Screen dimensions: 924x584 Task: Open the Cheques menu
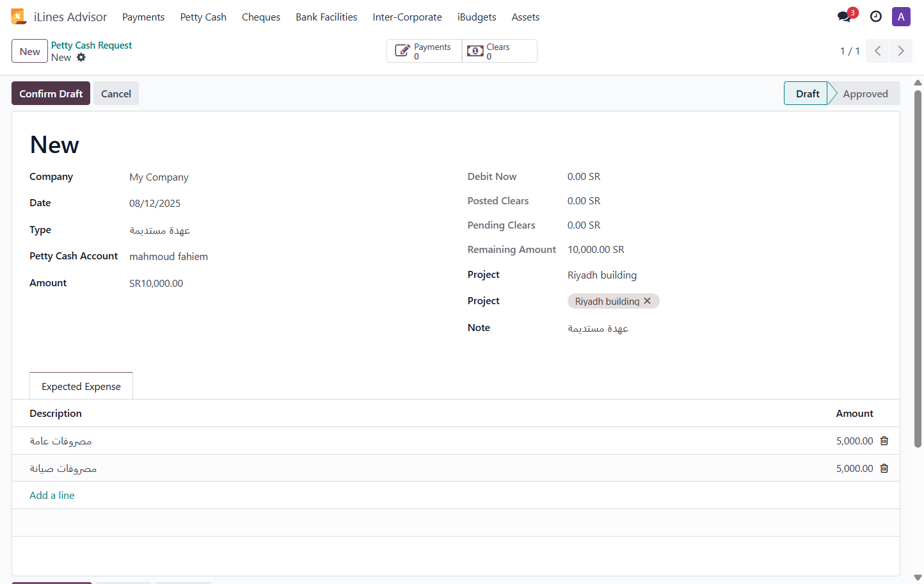(x=261, y=17)
